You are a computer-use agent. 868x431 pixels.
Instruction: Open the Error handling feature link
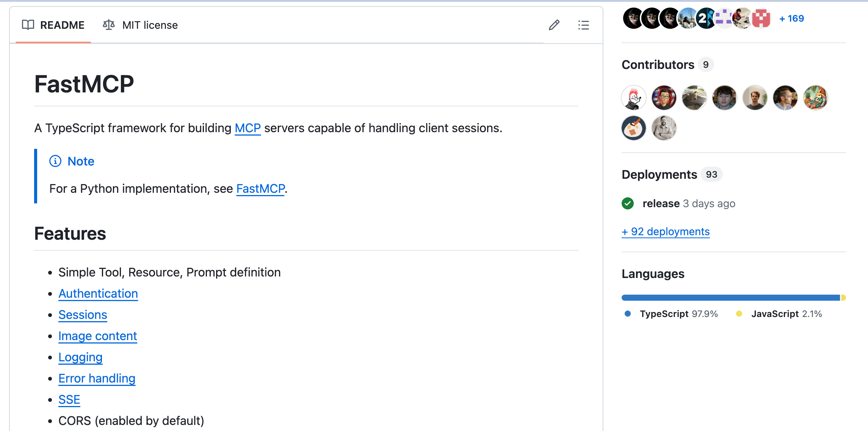coord(97,378)
